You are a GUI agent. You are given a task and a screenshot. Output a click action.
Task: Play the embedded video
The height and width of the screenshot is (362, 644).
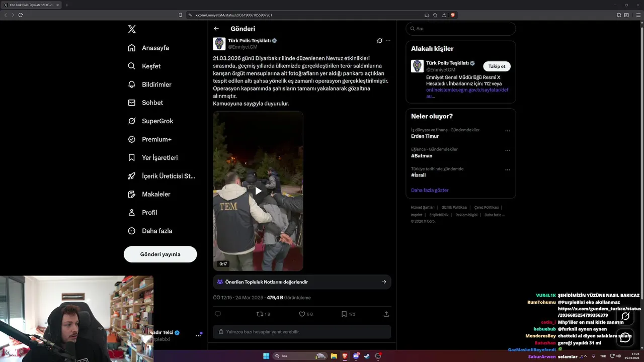258,191
